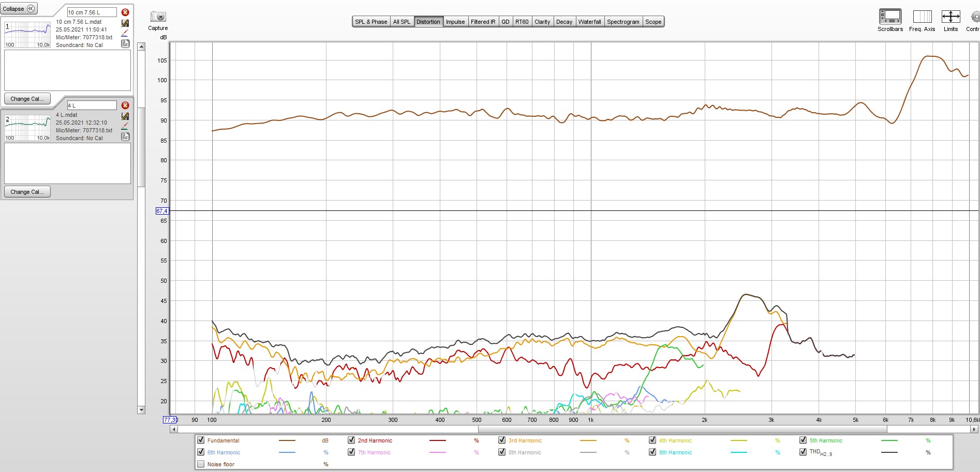Uncheck the 8th Harmonic checkbox

(x=502, y=452)
